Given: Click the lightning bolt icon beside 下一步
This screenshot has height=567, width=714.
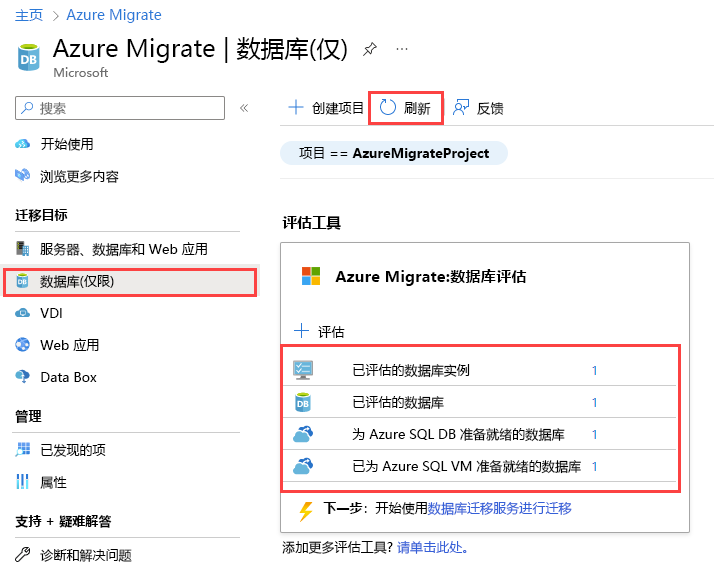Looking at the screenshot, I should coord(306,511).
